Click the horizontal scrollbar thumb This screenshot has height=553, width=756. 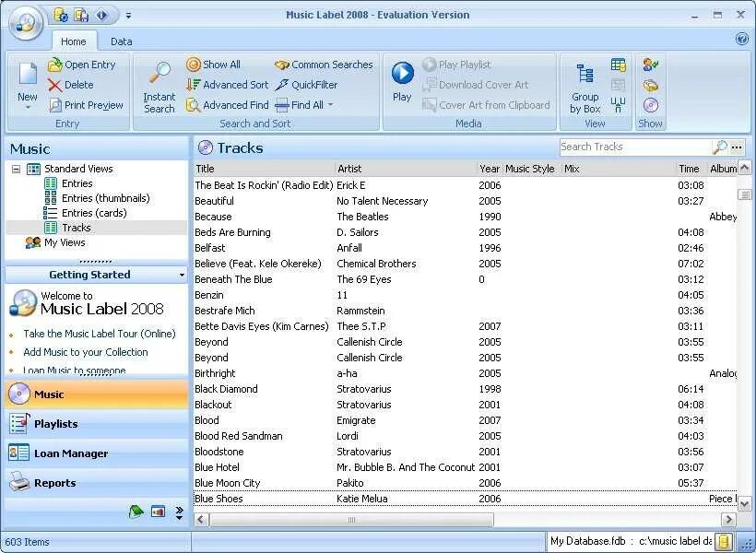pyautogui.click(x=351, y=519)
